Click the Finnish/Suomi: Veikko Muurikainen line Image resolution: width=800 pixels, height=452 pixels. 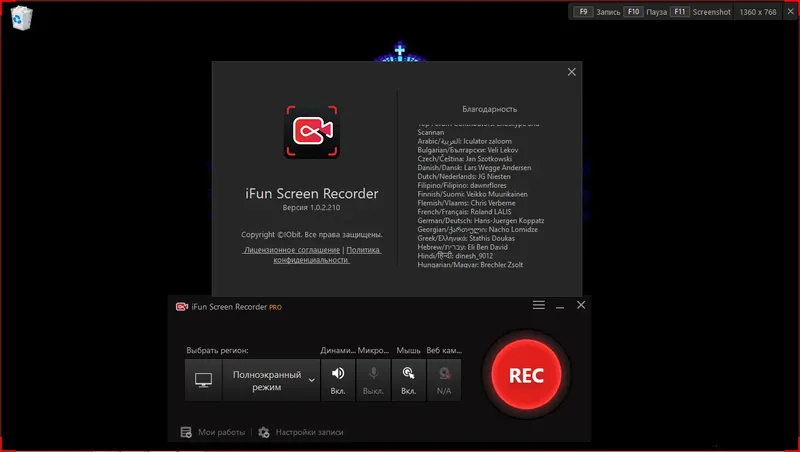[472, 194]
